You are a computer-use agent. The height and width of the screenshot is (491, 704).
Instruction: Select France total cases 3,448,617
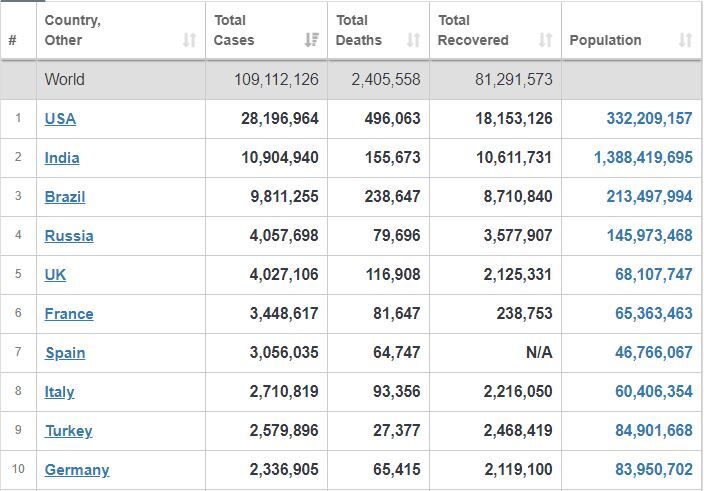click(x=284, y=313)
